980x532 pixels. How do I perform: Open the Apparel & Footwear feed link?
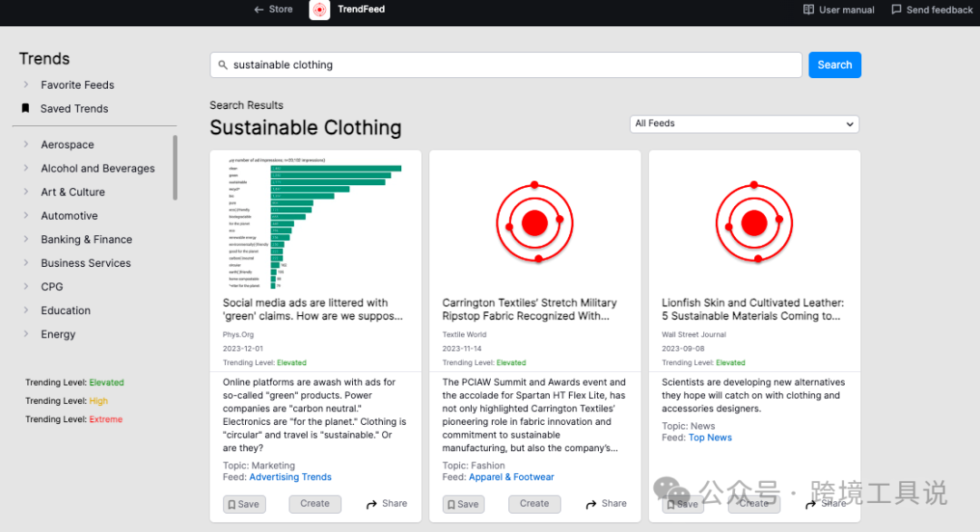pyautogui.click(x=511, y=478)
